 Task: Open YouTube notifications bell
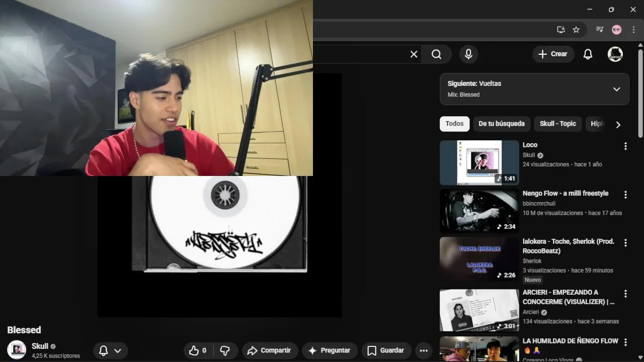point(588,54)
